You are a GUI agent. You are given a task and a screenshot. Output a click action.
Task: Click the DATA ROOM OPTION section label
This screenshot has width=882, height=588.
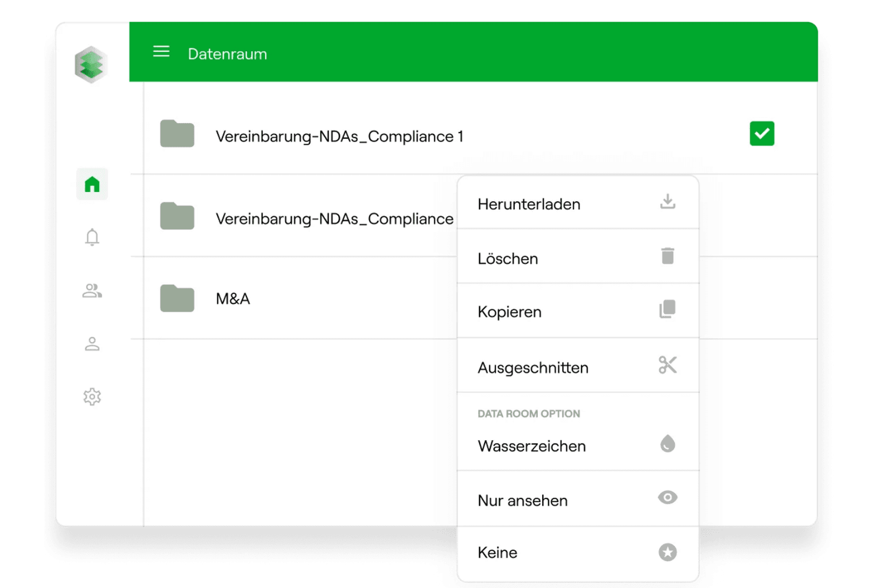(x=529, y=414)
